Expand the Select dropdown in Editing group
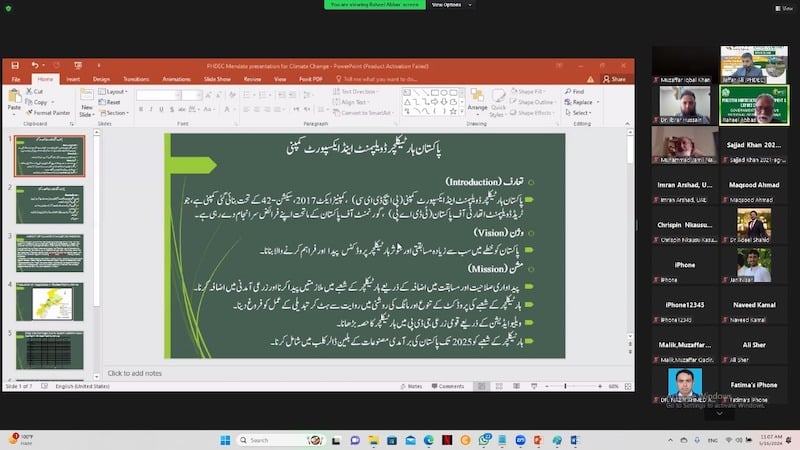The width and height of the screenshot is (800, 450). (580, 113)
